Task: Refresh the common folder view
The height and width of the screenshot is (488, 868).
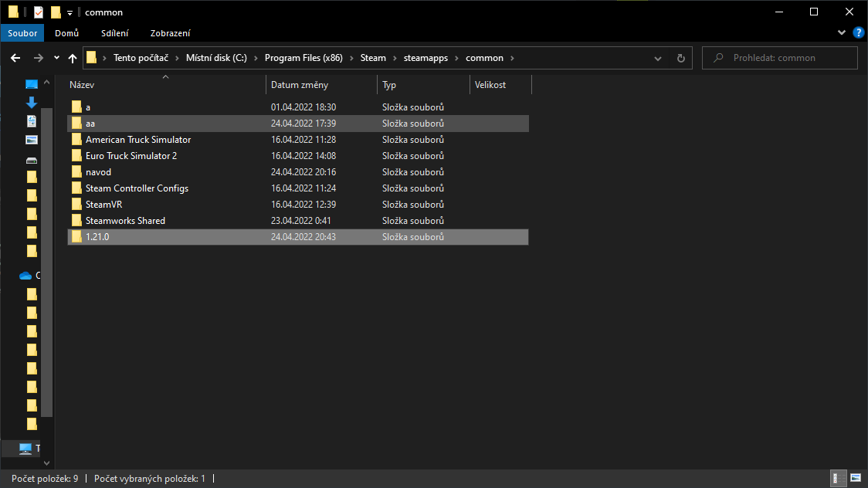Action: coord(681,58)
